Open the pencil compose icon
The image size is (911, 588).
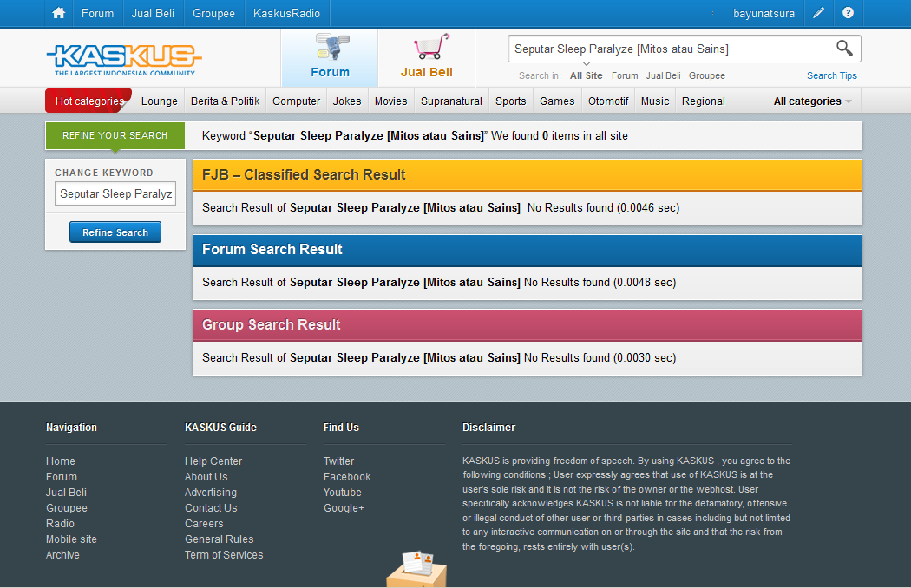tap(818, 13)
